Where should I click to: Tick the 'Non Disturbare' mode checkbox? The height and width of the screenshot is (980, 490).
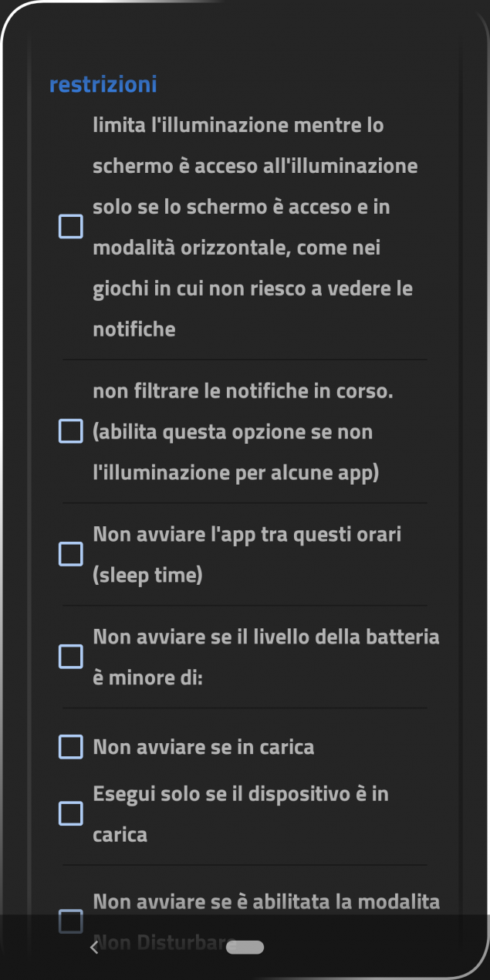point(71,921)
